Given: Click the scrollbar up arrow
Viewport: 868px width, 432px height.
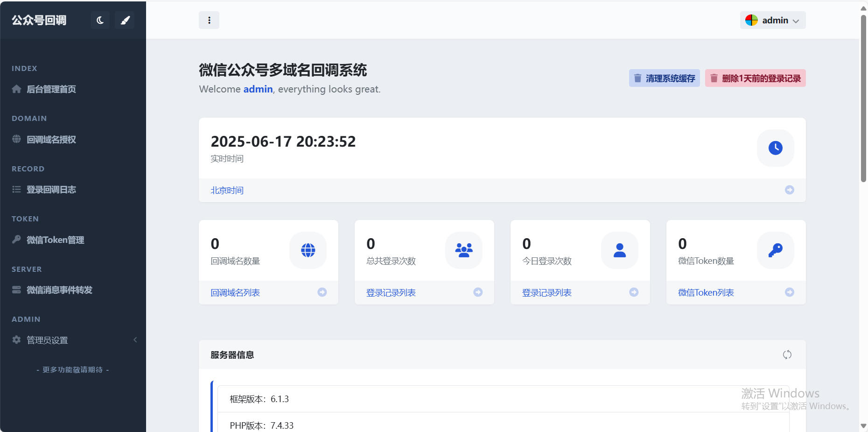Looking at the screenshot, I should tap(863, 8).
